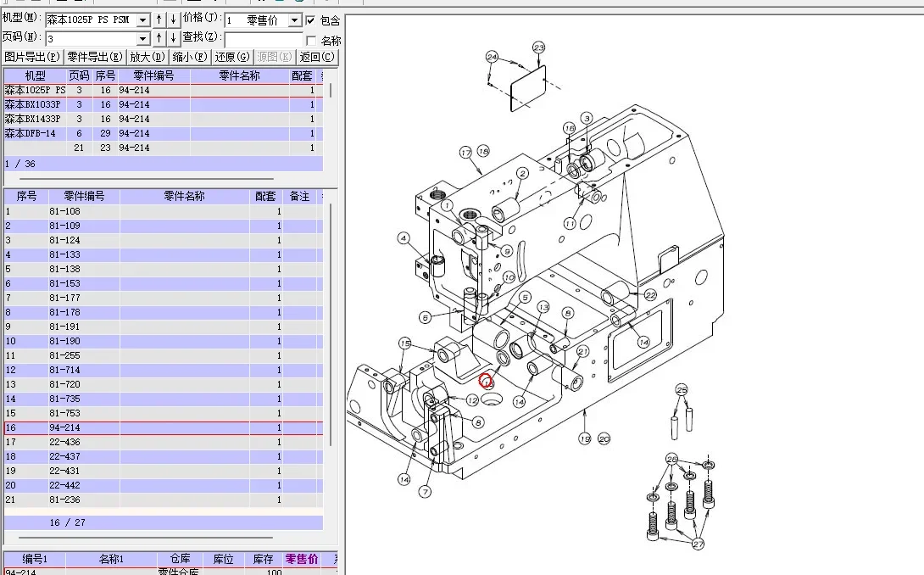The width and height of the screenshot is (924, 575).
Task: Select part row 81-109
Action: (164, 226)
